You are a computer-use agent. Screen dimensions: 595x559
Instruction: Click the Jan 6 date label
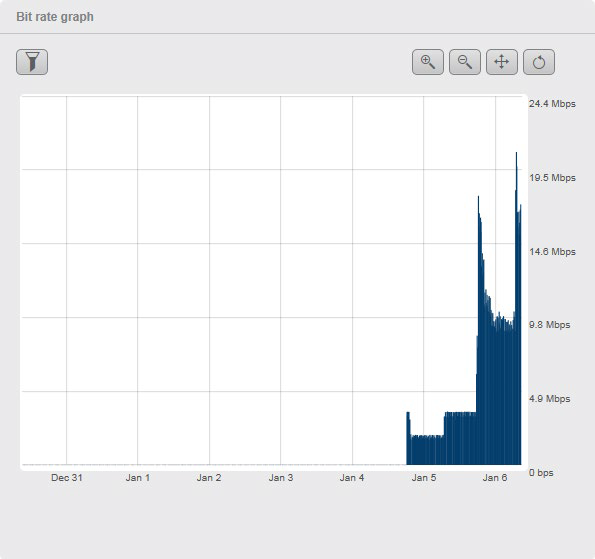pos(495,478)
